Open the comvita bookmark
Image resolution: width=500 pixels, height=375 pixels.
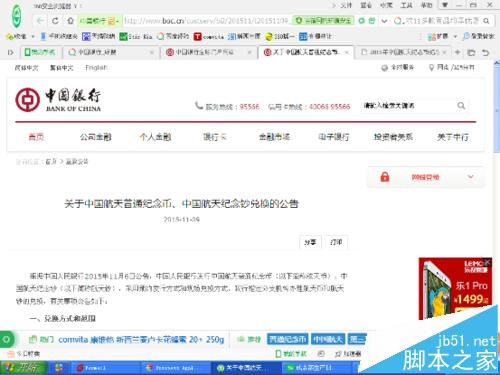(209, 36)
